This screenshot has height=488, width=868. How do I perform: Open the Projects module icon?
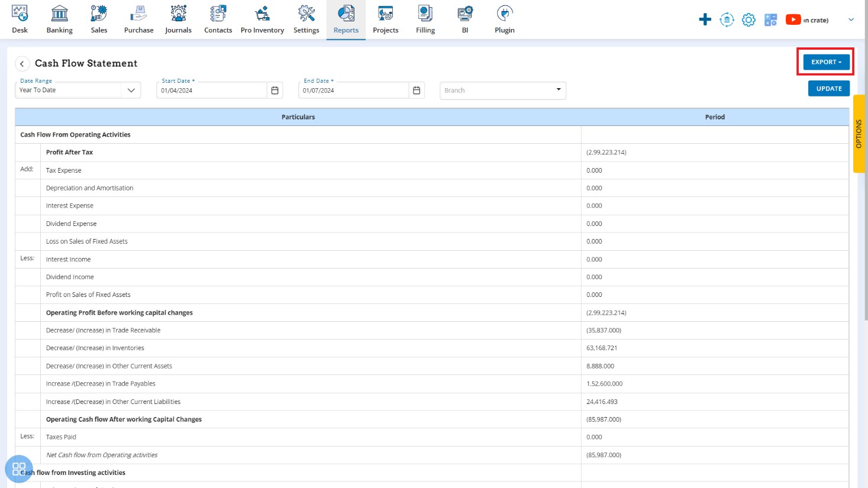(386, 13)
